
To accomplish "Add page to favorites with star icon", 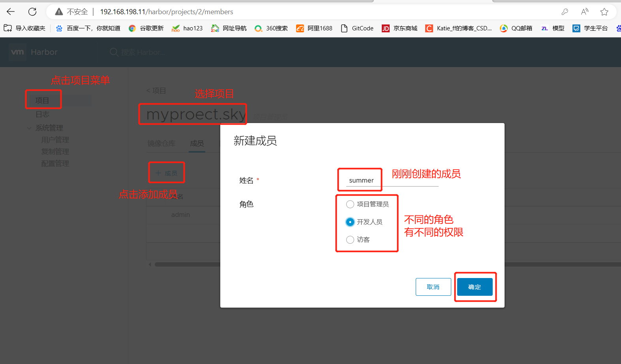I will (x=604, y=12).
